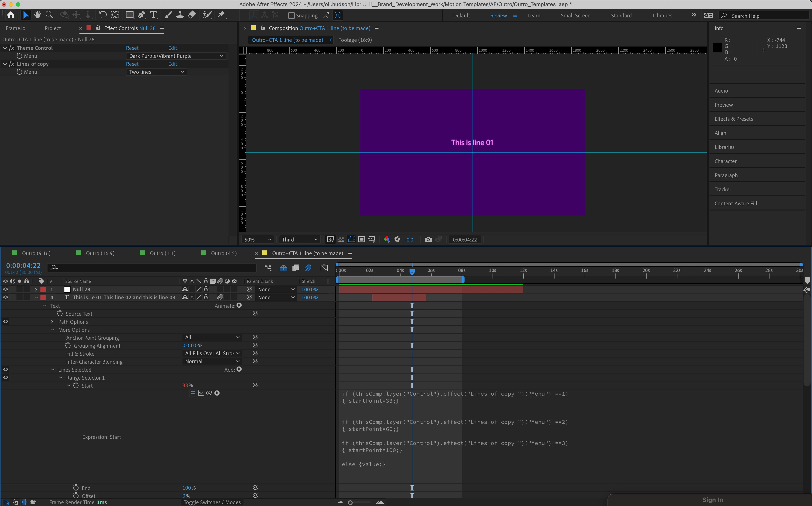Open the Theme Control Menu dropdown
Image resolution: width=812 pixels, height=506 pixels.
(176, 56)
